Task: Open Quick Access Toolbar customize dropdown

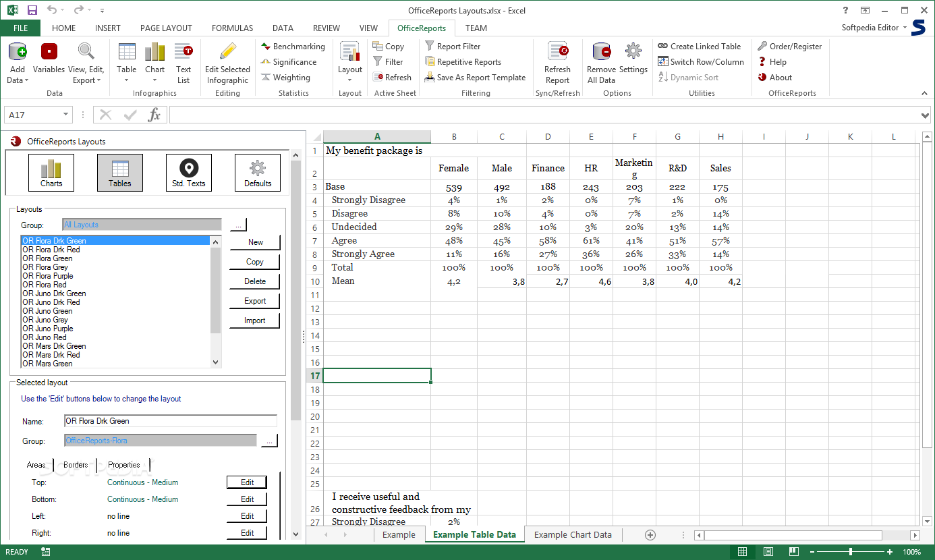Action: 102,11
